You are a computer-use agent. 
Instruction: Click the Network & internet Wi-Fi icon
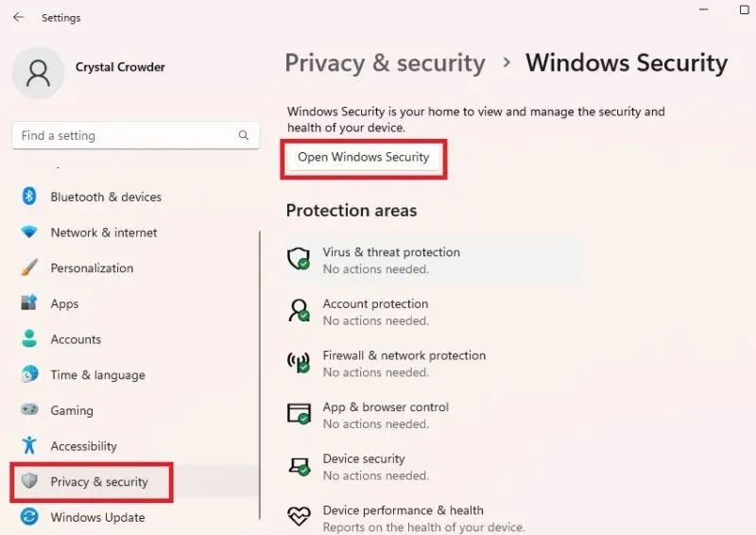29,233
